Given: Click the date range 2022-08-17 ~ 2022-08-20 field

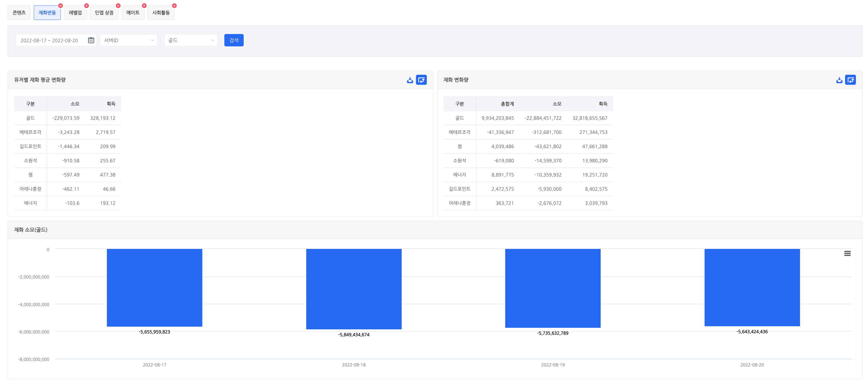Looking at the screenshot, I should 56,40.
